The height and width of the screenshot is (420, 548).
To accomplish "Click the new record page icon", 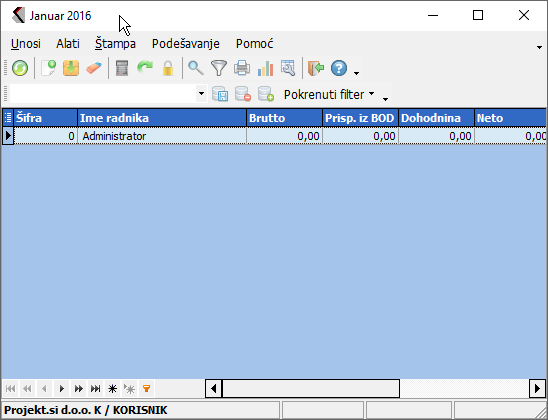I will click(x=49, y=68).
